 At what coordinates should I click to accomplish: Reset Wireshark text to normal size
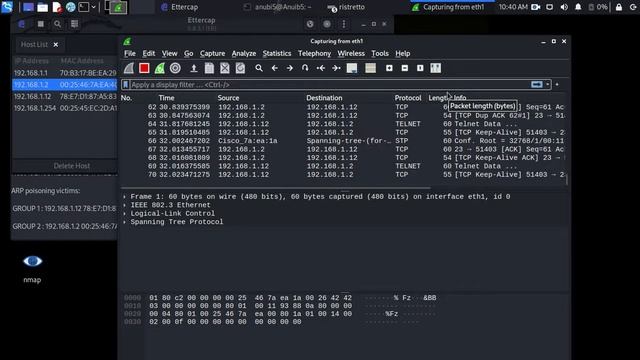coord(420,68)
